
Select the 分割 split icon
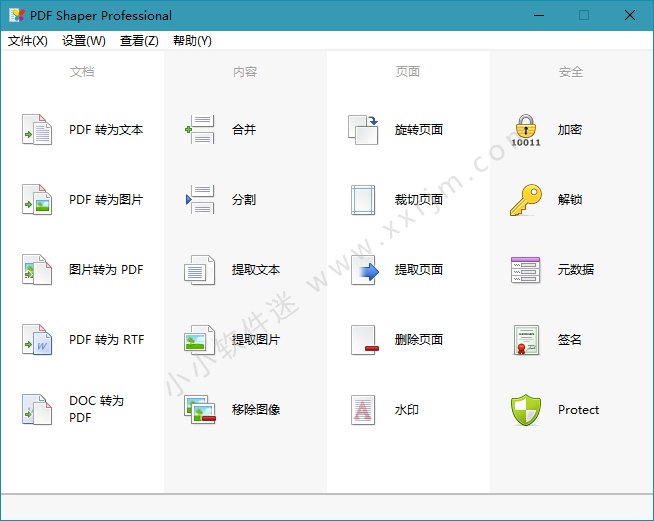click(x=200, y=200)
